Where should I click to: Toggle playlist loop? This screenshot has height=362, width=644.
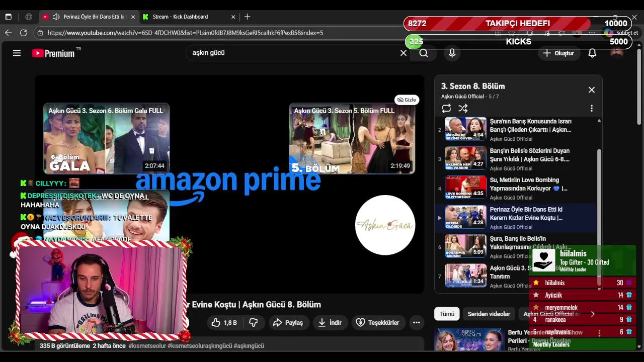click(x=446, y=108)
